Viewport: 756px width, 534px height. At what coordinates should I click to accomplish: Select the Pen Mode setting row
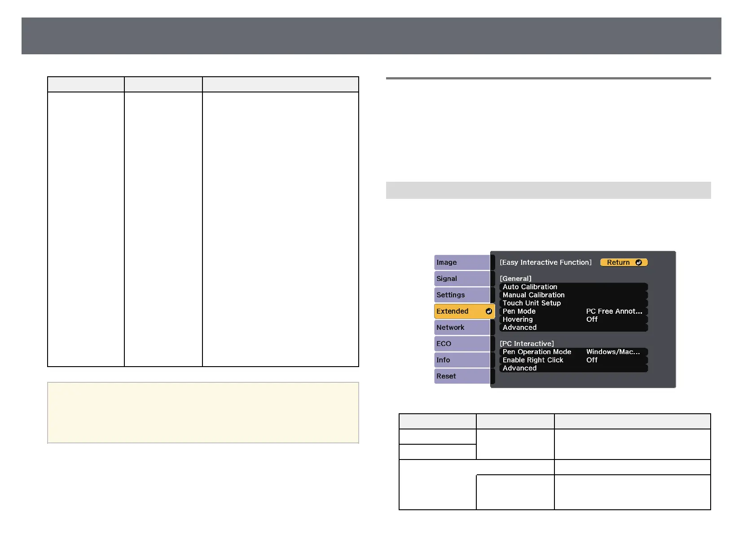[x=573, y=311]
